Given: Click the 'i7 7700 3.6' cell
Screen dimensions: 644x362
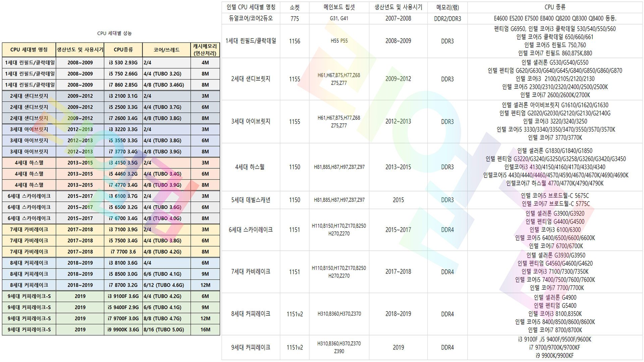Looking at the screenshot, I should tap(123, 252).
